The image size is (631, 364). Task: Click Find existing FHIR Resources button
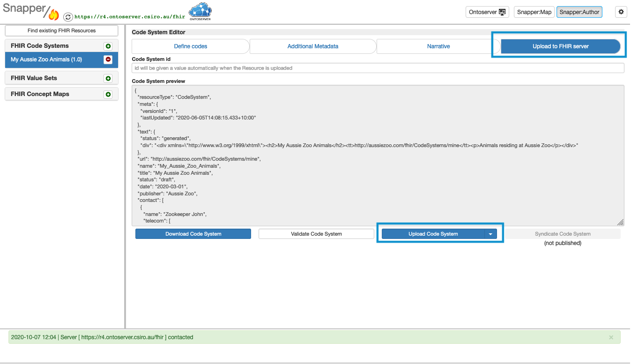point(61,31)
